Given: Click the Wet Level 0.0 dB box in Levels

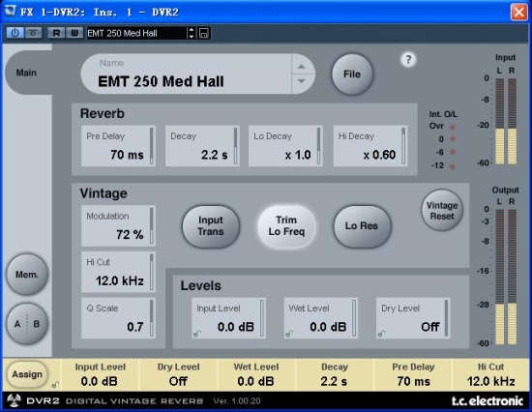Looking at the screenshot, I should (320, 318).
